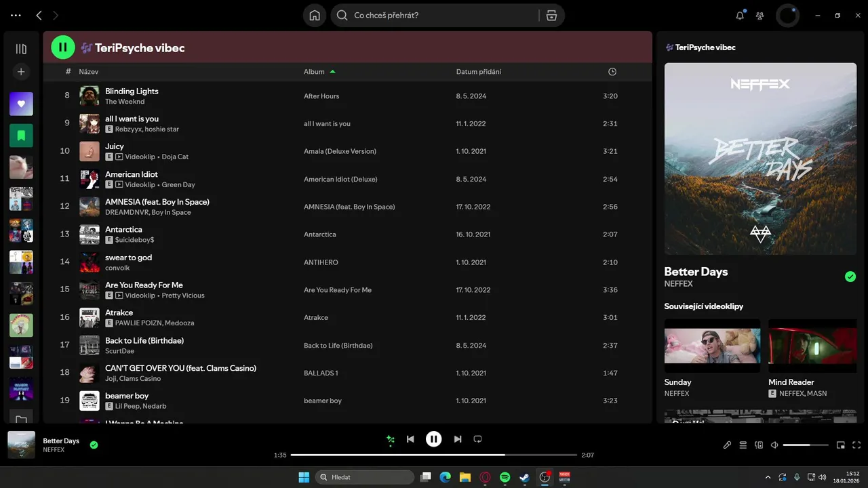
Task: Open the Browse icon in search bar
Action: [x=551, y=16]
